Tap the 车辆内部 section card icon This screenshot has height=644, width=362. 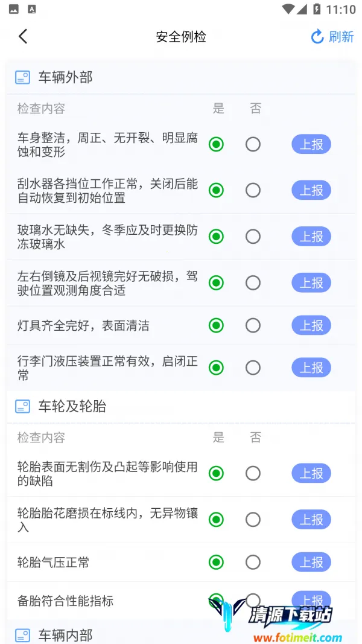(x=22, y=635)
